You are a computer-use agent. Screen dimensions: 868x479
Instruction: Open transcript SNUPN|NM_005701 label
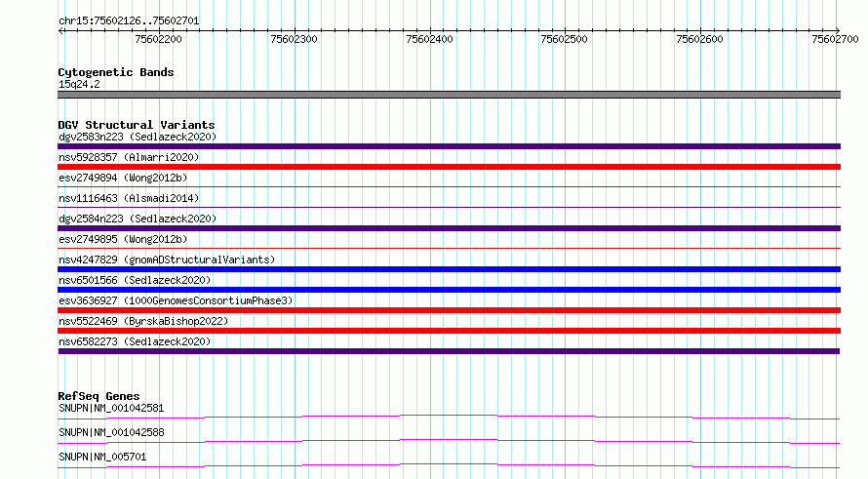[102, 457]
